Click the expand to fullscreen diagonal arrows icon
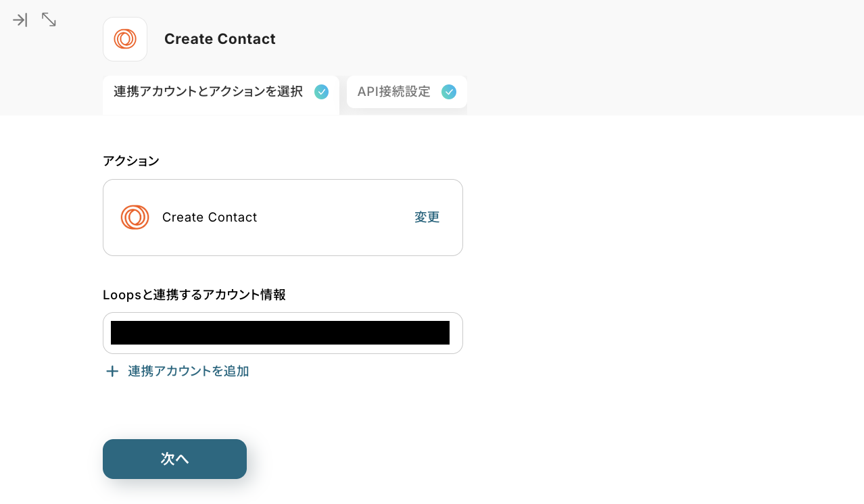The width and height of the screenshot is (864, 504). pyautogui.click(x=49, y=20)
